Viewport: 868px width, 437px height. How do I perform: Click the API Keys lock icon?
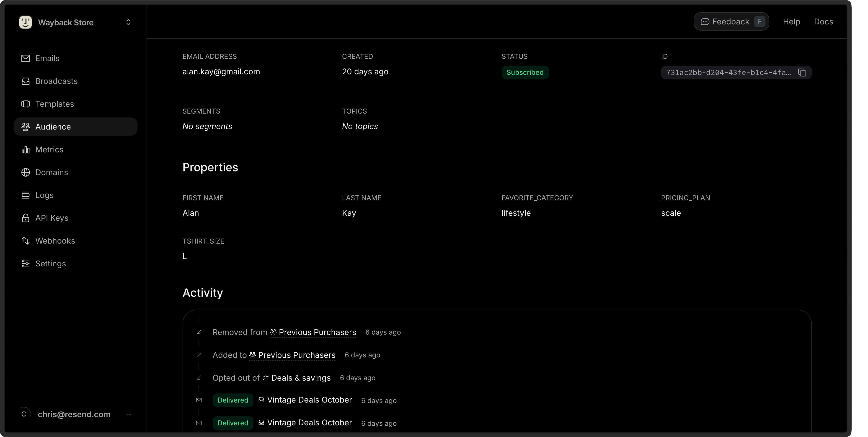pyautogui.click(x=26, y=218)
